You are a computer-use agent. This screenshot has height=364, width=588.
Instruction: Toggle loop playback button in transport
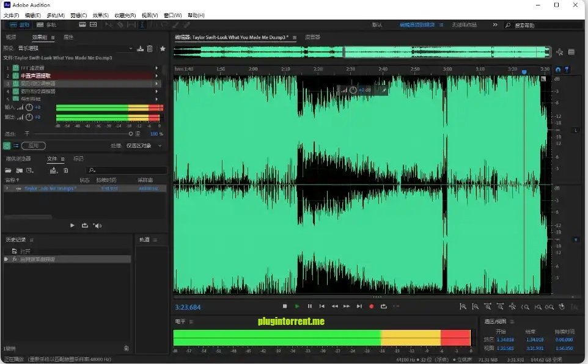pos(384,306)
